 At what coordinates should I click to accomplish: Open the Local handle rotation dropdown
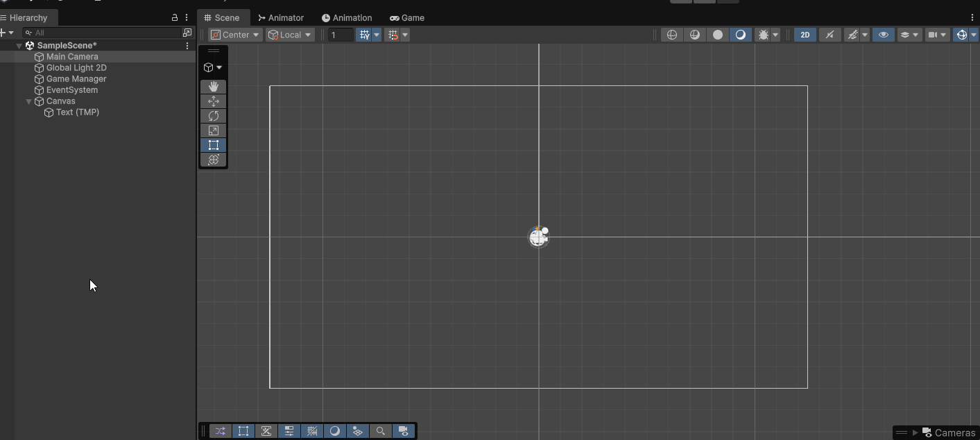click(x=290, y=35)
